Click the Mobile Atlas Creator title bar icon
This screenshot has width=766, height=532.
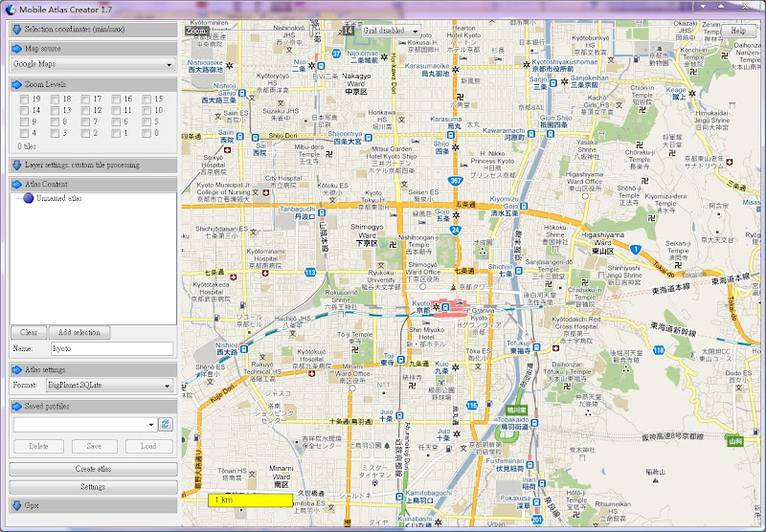click(11, 10)
